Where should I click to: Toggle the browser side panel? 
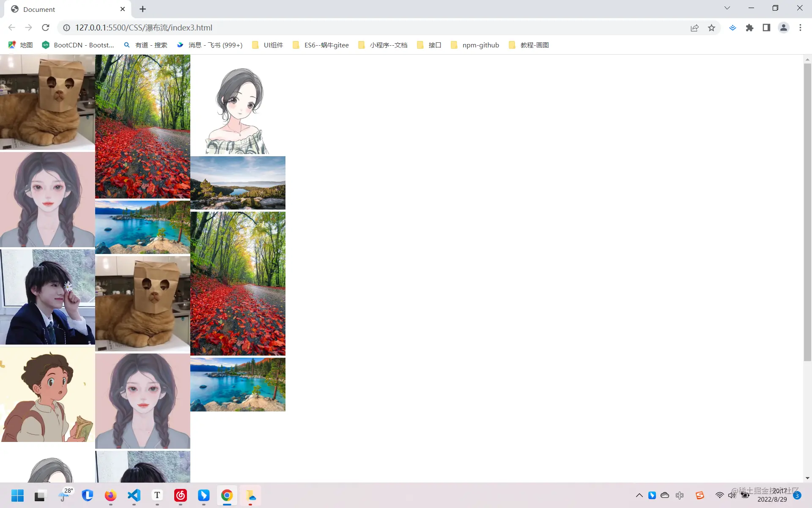tap(766, 28)
